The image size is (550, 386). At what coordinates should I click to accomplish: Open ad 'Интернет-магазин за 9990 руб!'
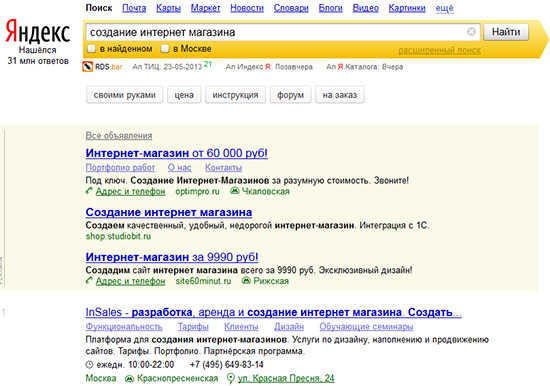[172, 257]
